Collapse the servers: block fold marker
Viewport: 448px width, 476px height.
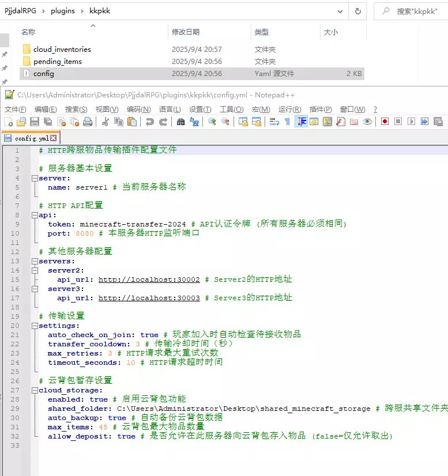coord(35,261)
